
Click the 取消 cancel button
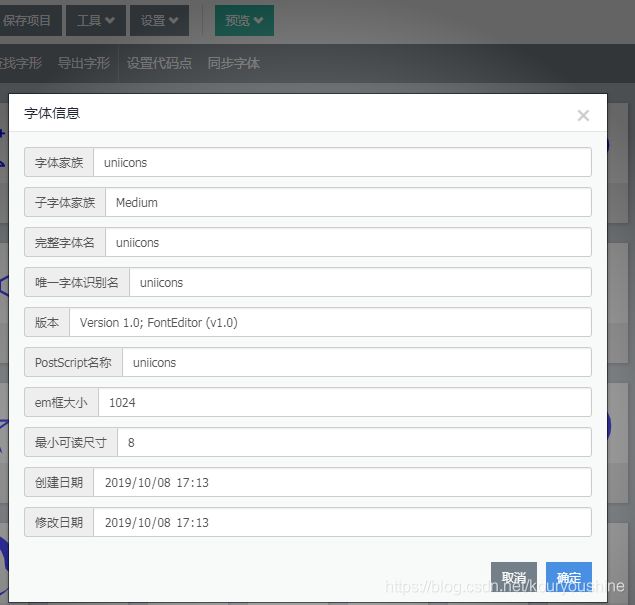[514, 577]
